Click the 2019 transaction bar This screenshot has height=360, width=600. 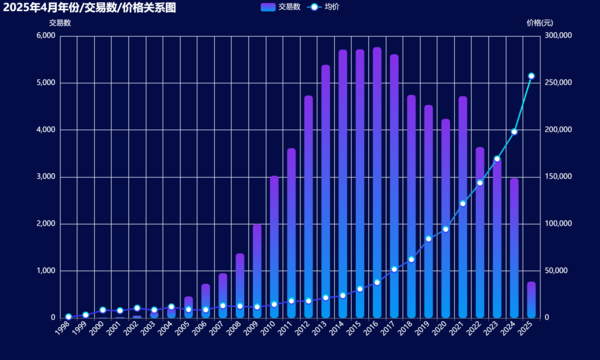pos(429,211)
